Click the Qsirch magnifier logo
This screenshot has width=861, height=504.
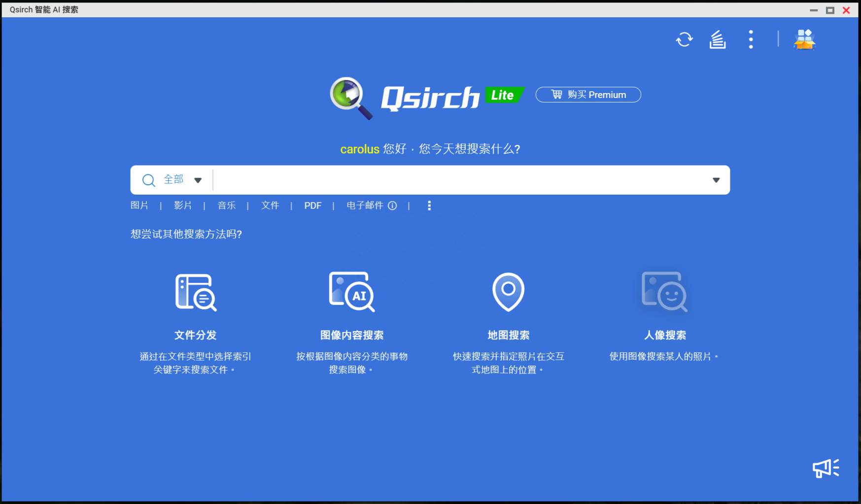351,98
